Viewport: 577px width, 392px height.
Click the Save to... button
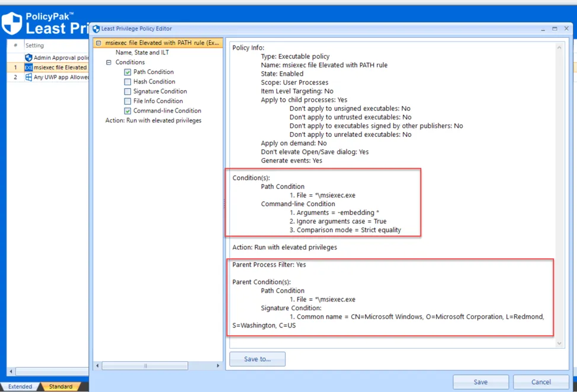pos(257,359)
